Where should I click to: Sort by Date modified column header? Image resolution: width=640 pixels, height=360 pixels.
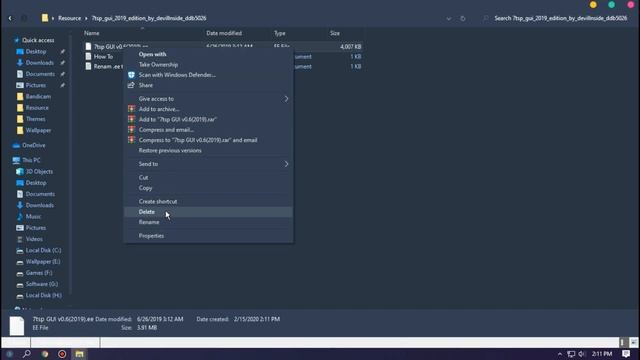tap(224, 33)
